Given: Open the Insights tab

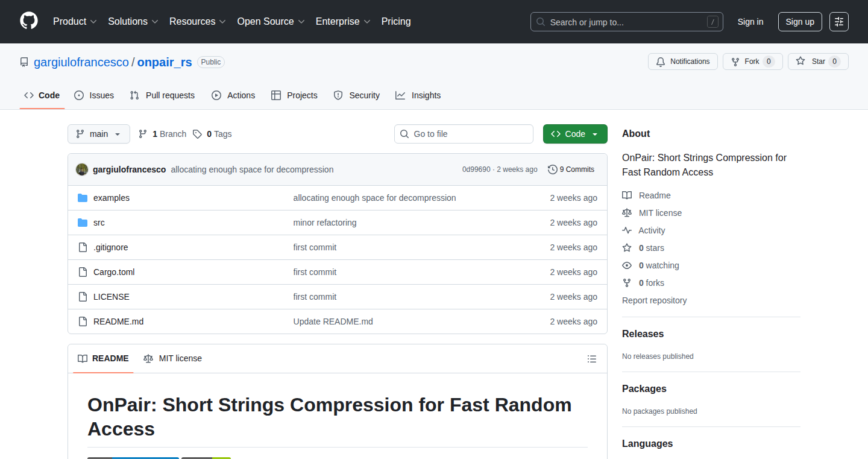Looking at the screenshot, I should coord(418,95).
